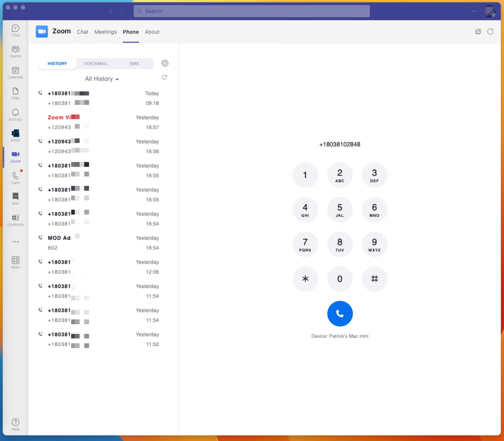Viewport: 504px width, 441px height.
Task: Open the Activity bell icon
Action: 15,115
